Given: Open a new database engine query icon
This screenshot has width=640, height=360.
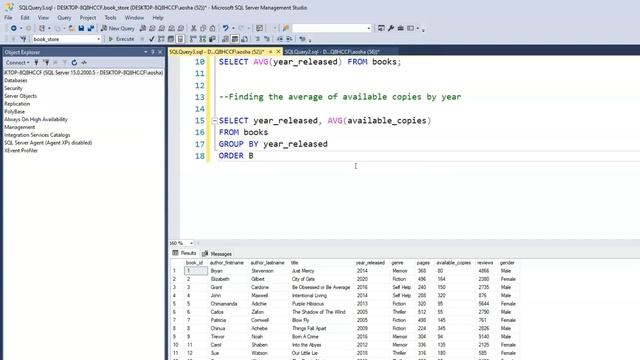Looking at the screenshot, I should (x=142, y=28).
